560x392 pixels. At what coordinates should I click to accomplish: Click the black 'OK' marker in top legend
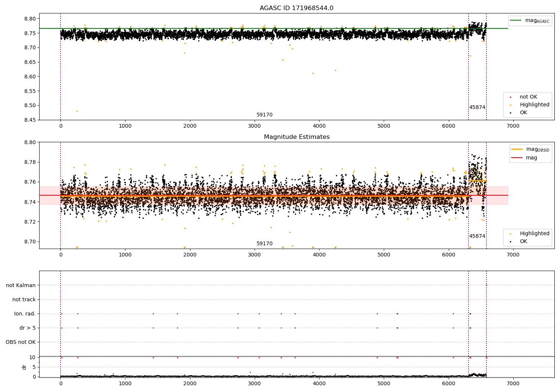tap(510, 113)
